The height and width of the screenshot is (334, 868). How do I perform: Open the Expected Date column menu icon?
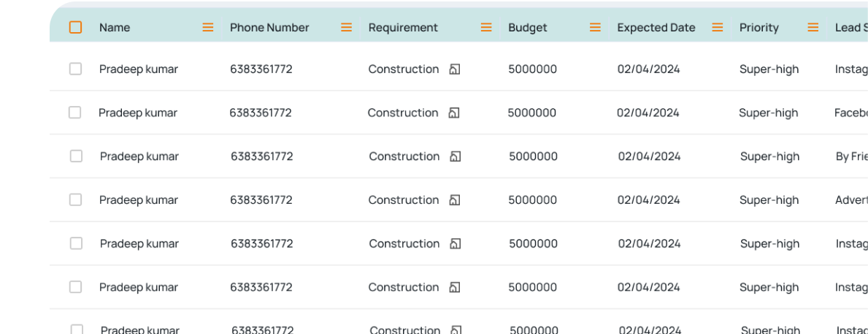(718, 27)
